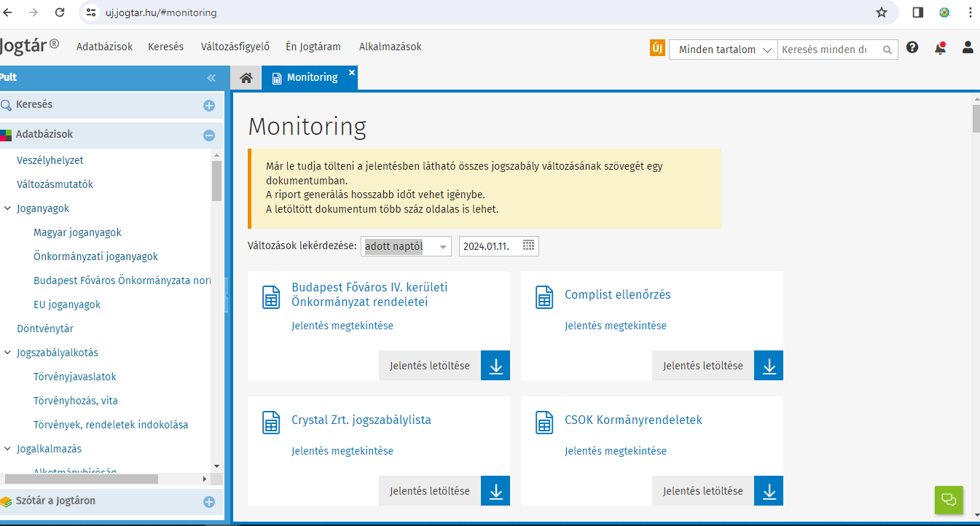Collapse the Joganyagok tree node
Image resolution: width=980 pixels, height=526 pixels.
tap(7, 208)
